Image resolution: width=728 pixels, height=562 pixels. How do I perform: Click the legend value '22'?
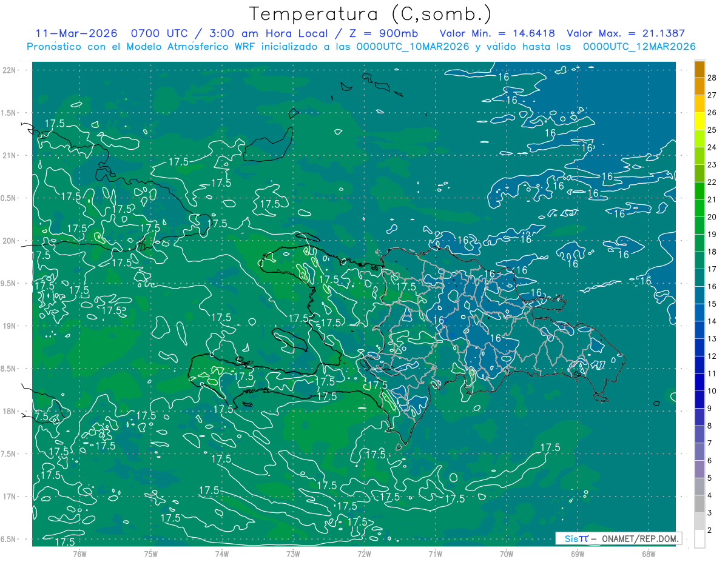[712, 182]
